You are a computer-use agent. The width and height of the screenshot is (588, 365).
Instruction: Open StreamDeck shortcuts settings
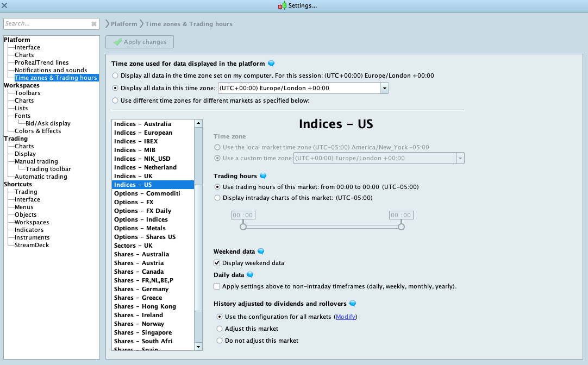(x=32, y=245)
